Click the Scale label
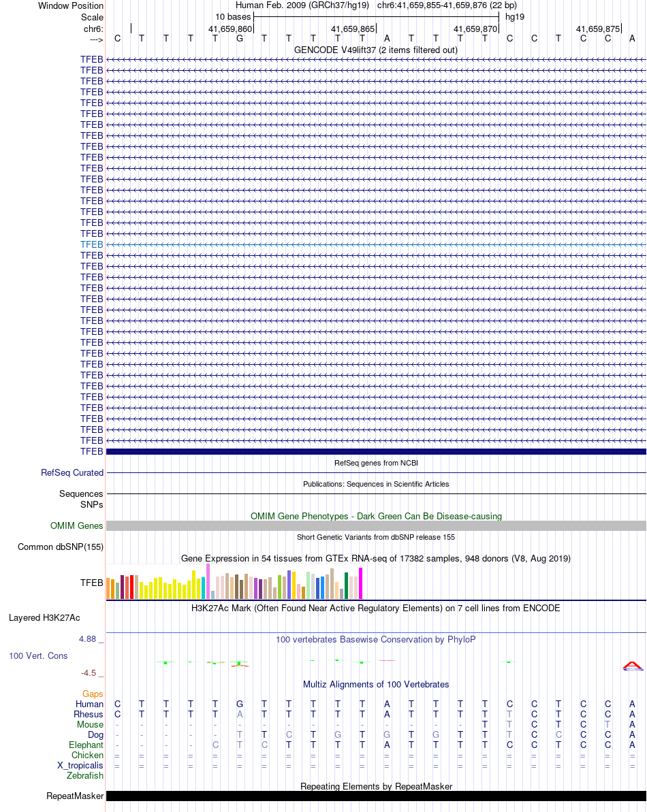Screen dimensions: 647x812 92,17
